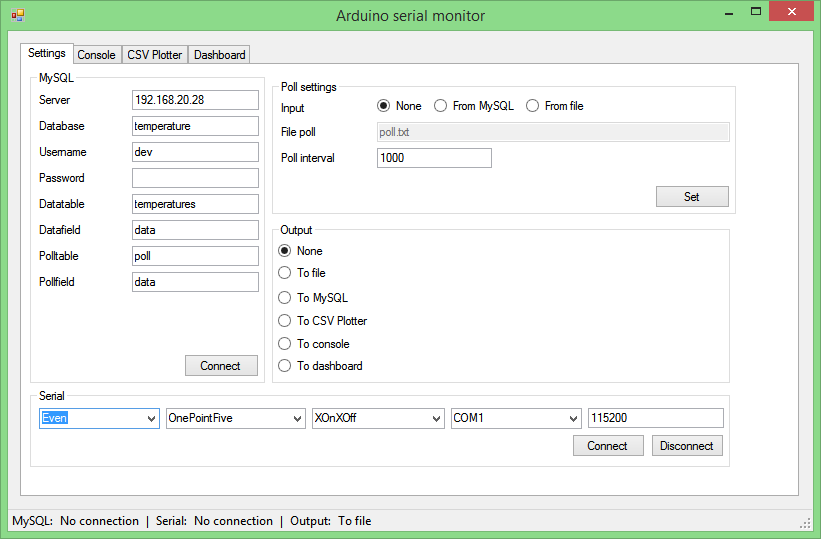Viewport: 822px width, 539px height.
Task: Click the Pollfield input box
Action: pyautogui.click(x=195, y=282)
